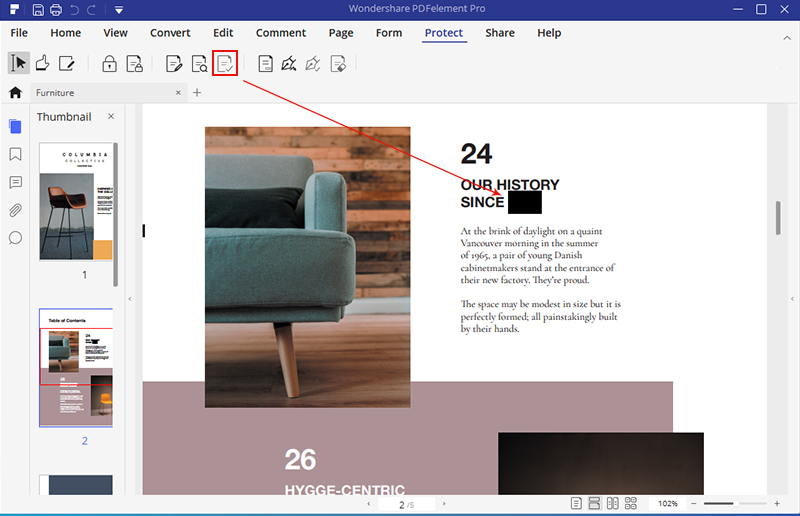Zoom out with the minus button
Viewport: 800px width, 516px height.
[x=693, y=503]
